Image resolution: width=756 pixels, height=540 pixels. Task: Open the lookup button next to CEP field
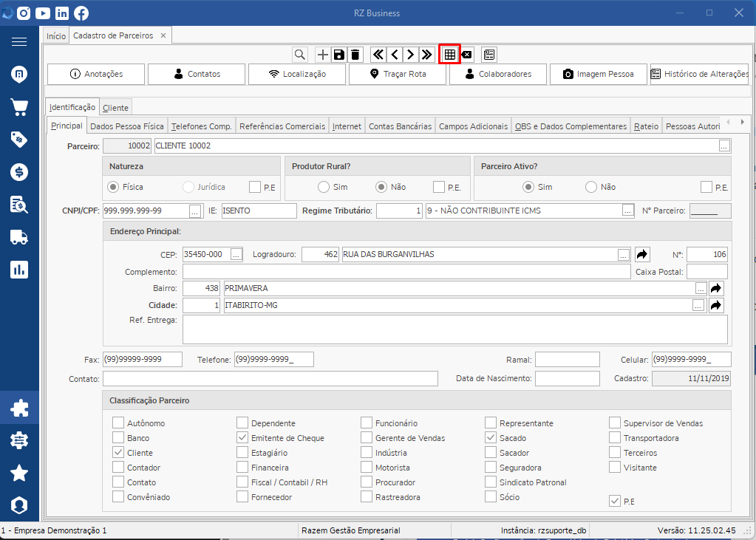236,255
